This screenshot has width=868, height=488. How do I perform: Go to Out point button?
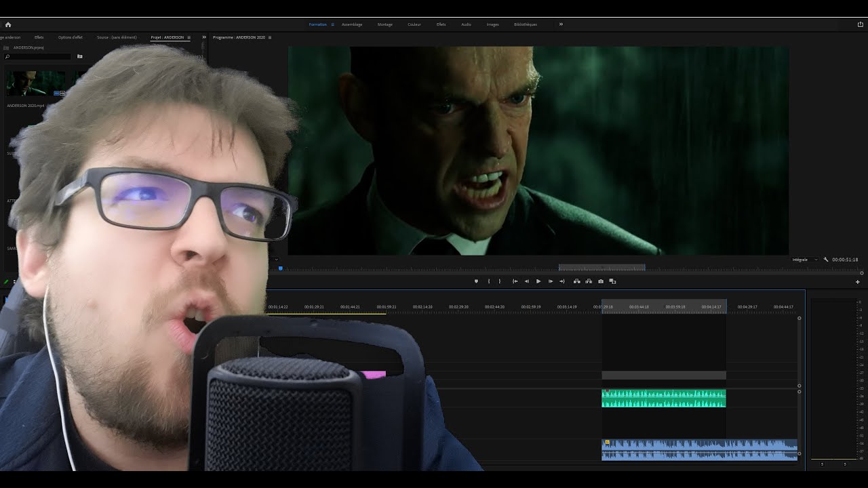[561, 281]
